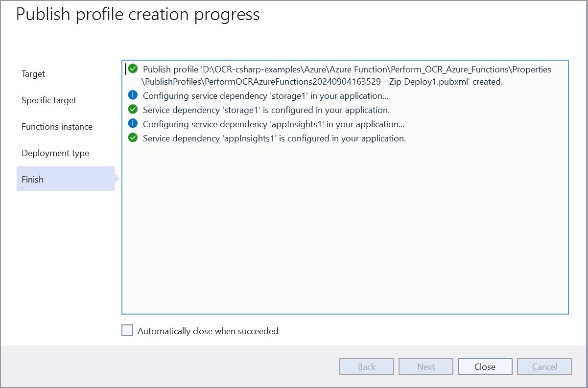Click the info icon for 'appInsights1' configuration message

(x=133, y=123)
